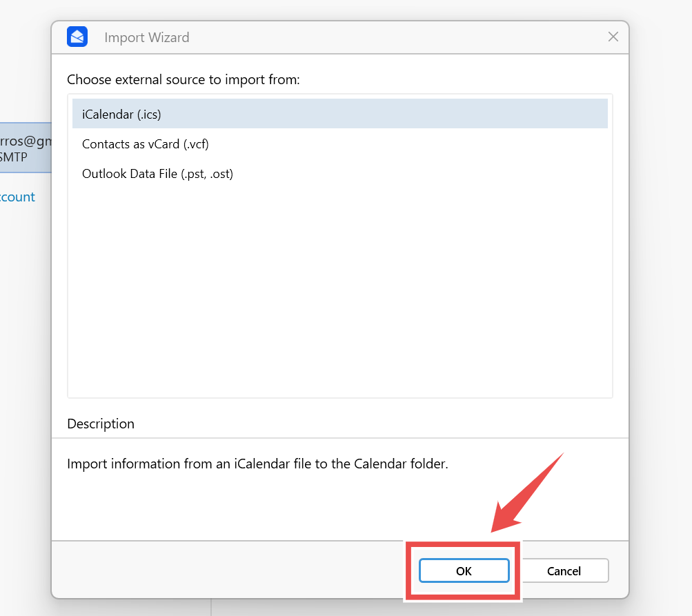The width and height of the screenshot is (692, 616).
Task: Click the eM Client envelope icon in title bar
Action: pyautogui.click(x=77, y=37)
